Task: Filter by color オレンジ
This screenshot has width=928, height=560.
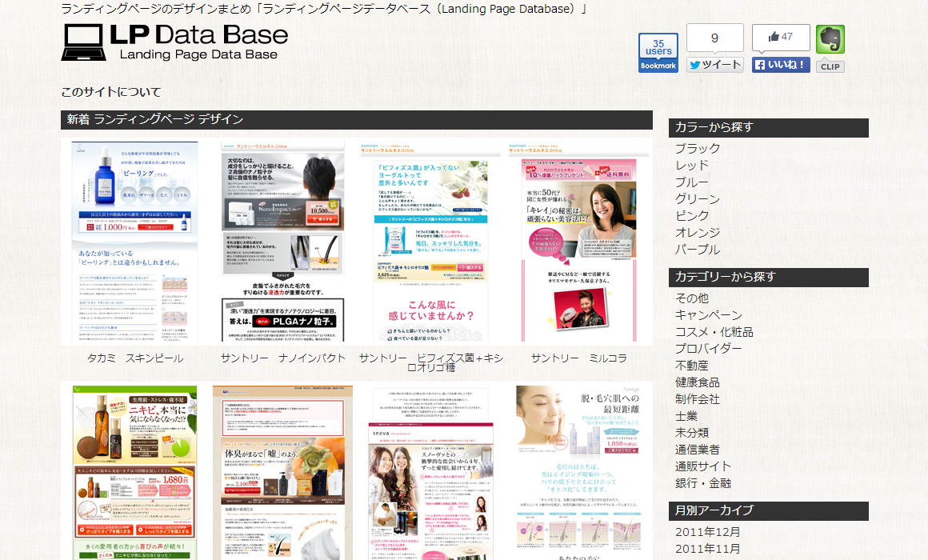Action: [x=698, y=233]
